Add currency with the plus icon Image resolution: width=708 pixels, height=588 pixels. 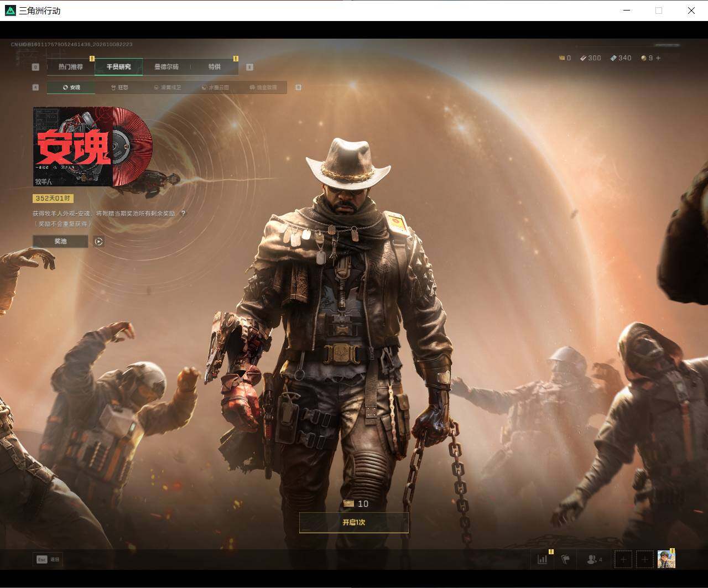click(x=658, y=58)
